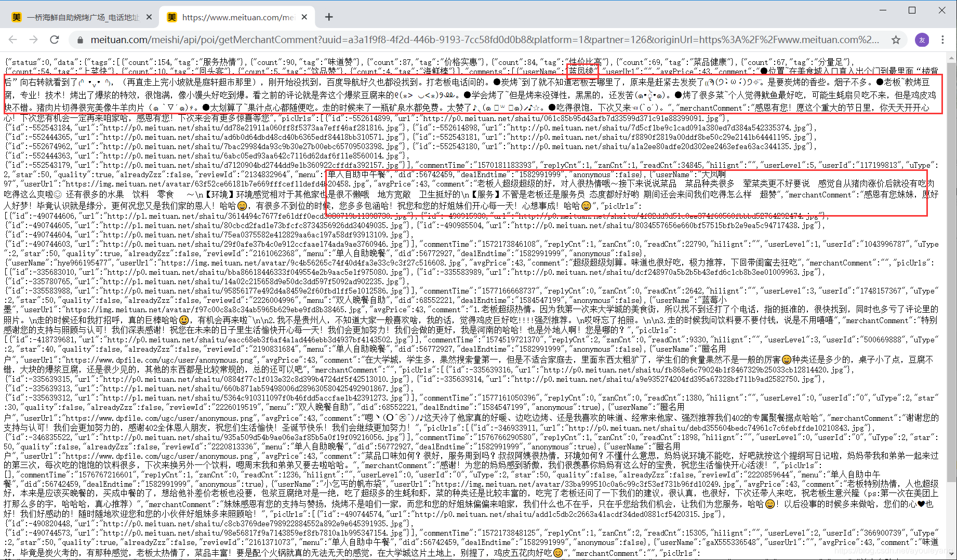Click the username "hye966195477"
This screenshot has width=957, height=560.
[x=82, y=263]
